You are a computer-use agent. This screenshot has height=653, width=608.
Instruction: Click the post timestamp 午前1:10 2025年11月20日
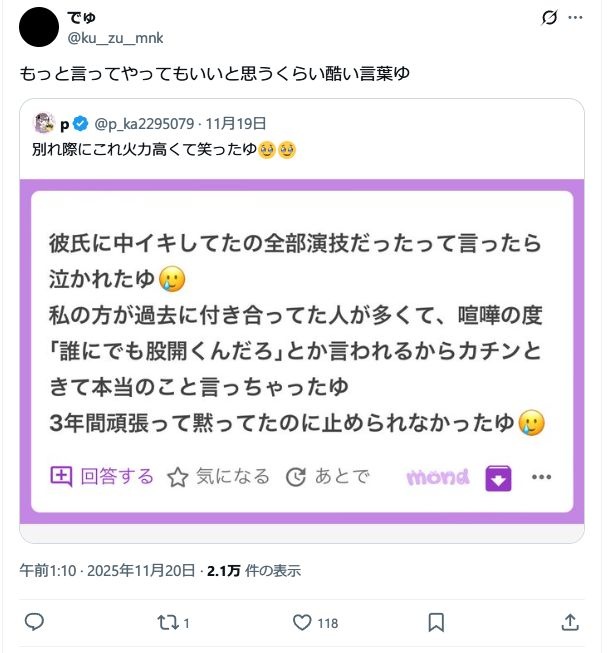point(107,571)
